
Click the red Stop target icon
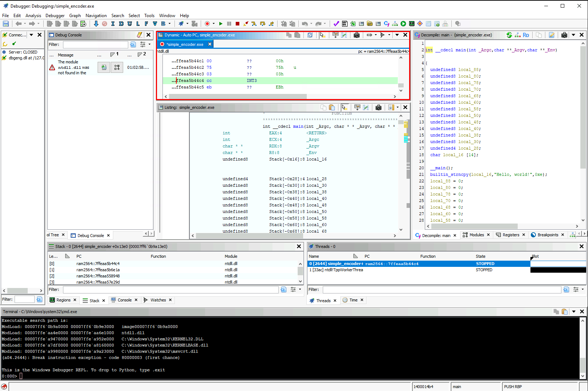pyautogui.click(x=238, y=24)
